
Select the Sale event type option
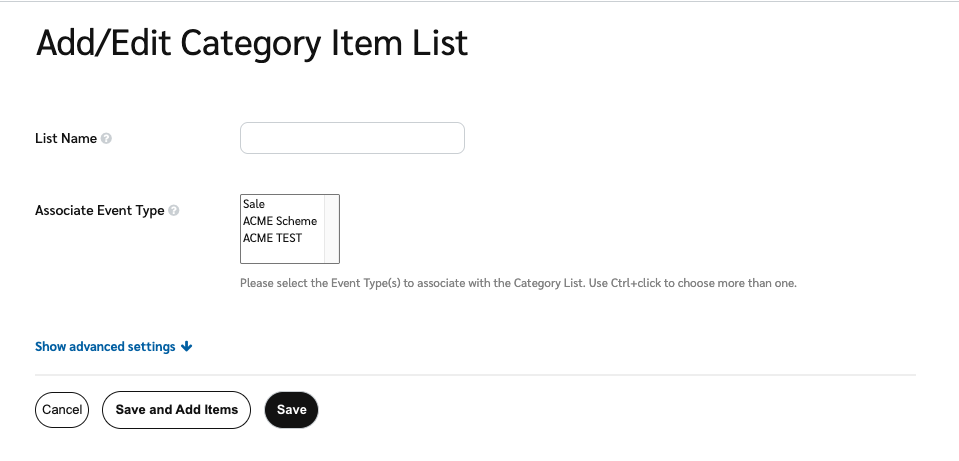pos(254,204)
